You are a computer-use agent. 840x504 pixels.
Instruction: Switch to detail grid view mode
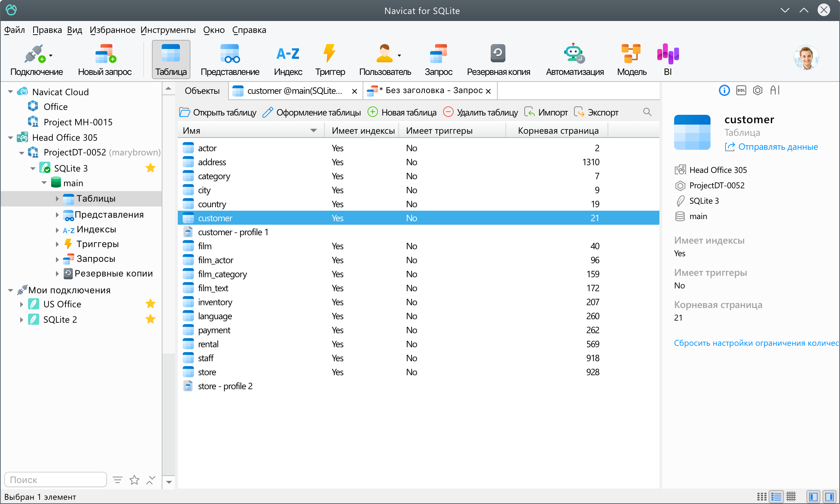click(x=791, y=497)
